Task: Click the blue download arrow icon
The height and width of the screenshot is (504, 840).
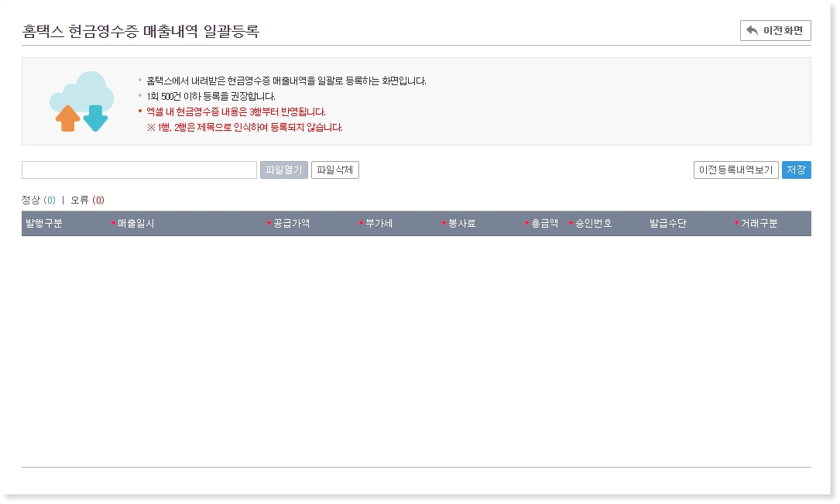Action: point(95,118)
